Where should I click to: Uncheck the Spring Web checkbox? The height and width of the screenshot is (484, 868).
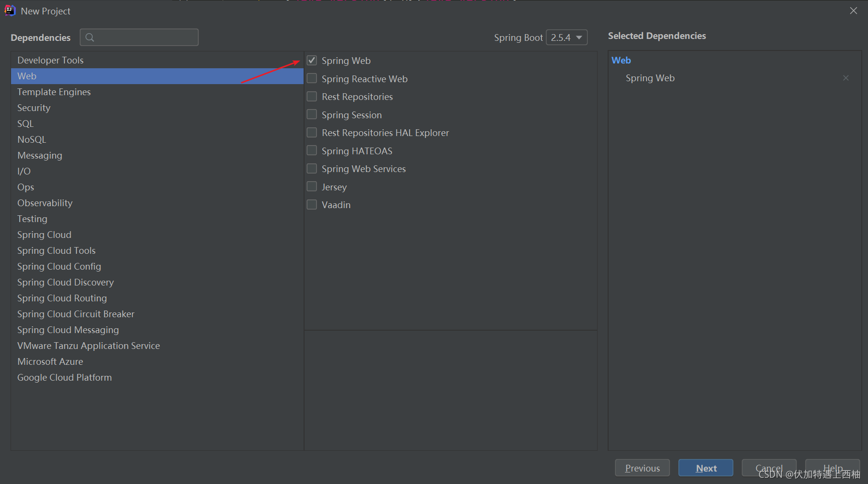pos(312,61)
